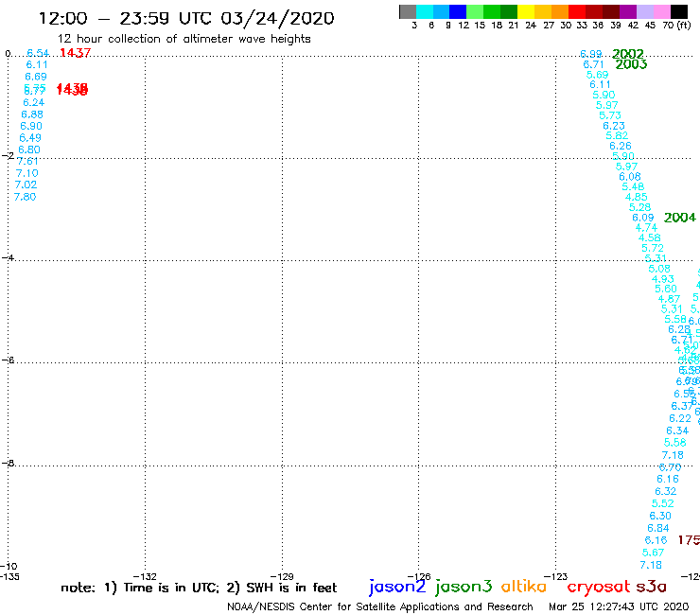The height and width of the screenshot is (615, 700).
Task: Click the 4.74 wave height reading
Action: coord(646,228)
